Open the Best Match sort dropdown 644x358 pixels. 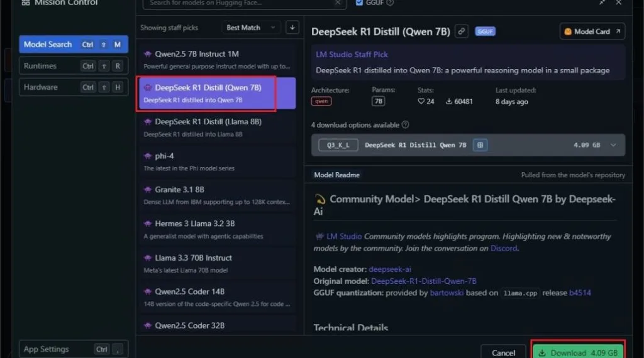click(250, 28)
